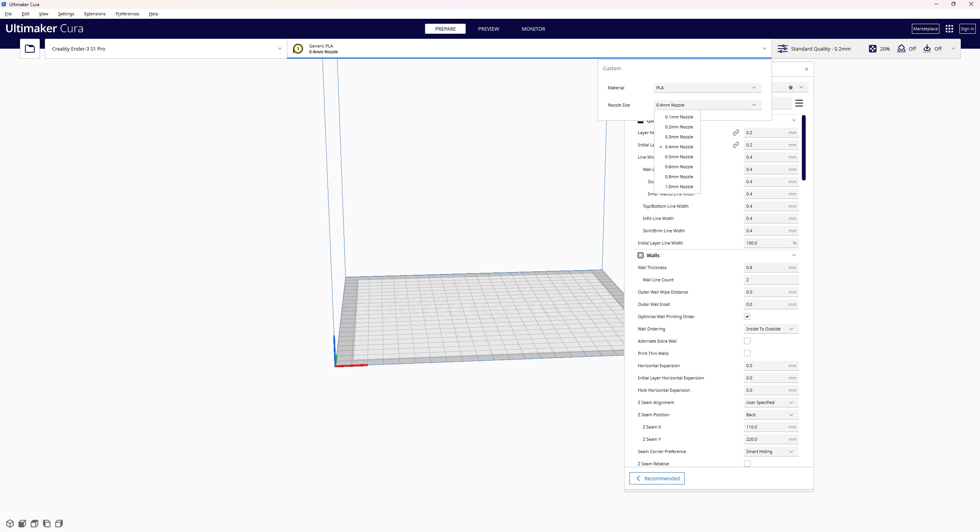
Task: Select 0.8mm Nozzle option
Action: tap(677, 177)
